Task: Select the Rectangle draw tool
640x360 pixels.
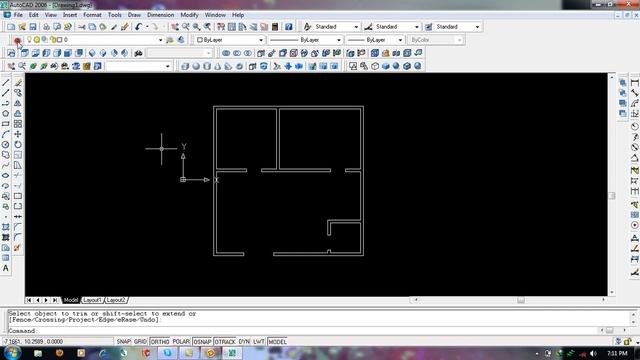Action: point(6,124)
